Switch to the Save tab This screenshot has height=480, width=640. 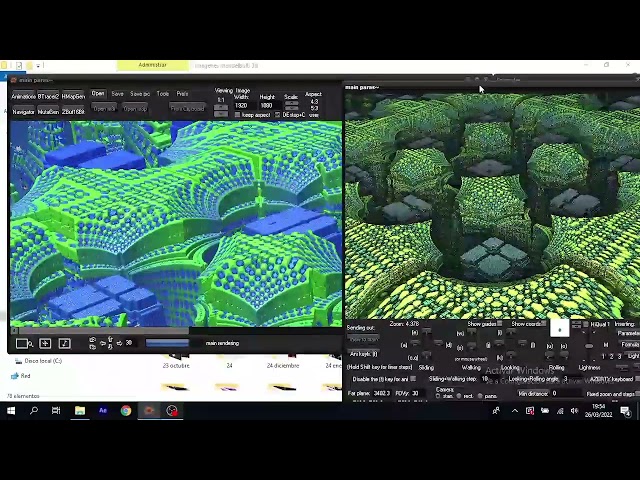click(x=118, y=94)
